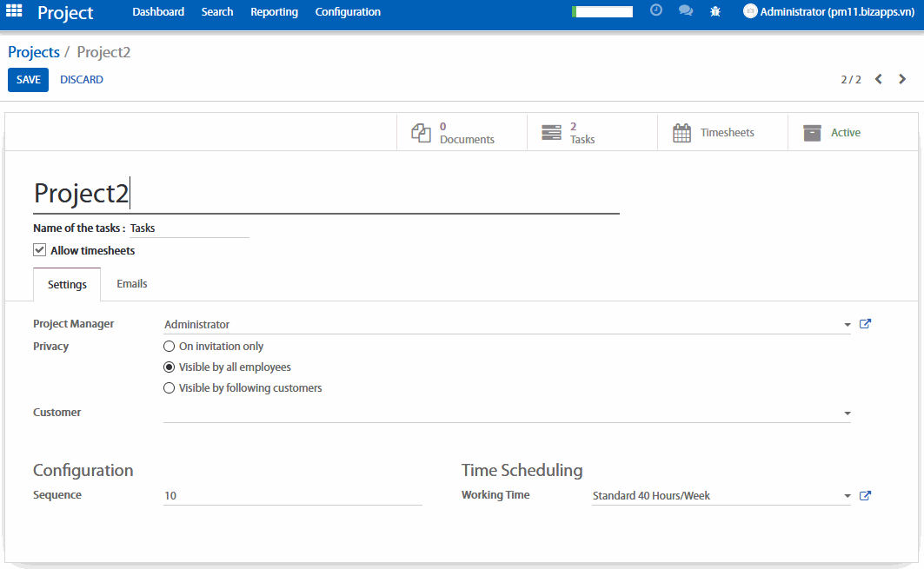Select On invitation only privacy
Screen dimensions: 924x569
click(170, 347)
